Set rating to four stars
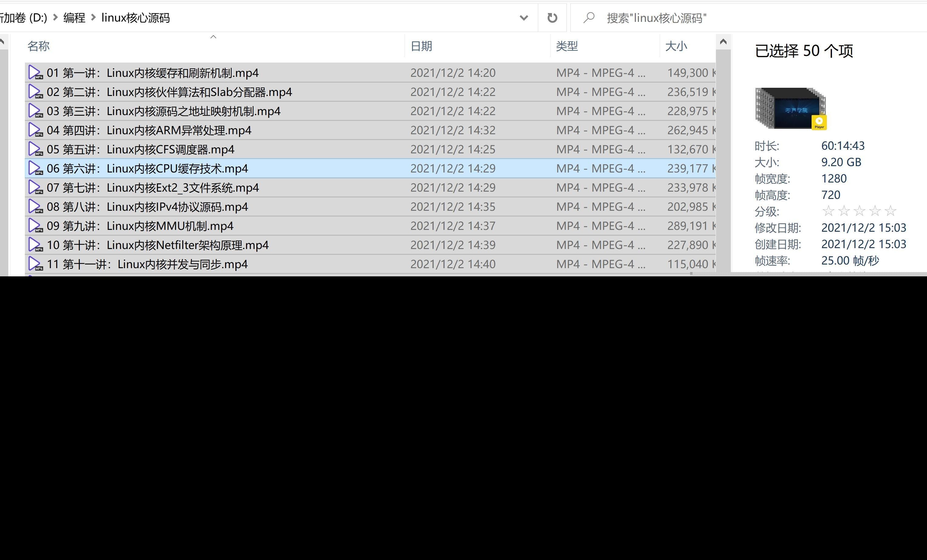Image resolution: width=927 pixels, height=560 pixels. pyautogui.click(x=875, y=211)
